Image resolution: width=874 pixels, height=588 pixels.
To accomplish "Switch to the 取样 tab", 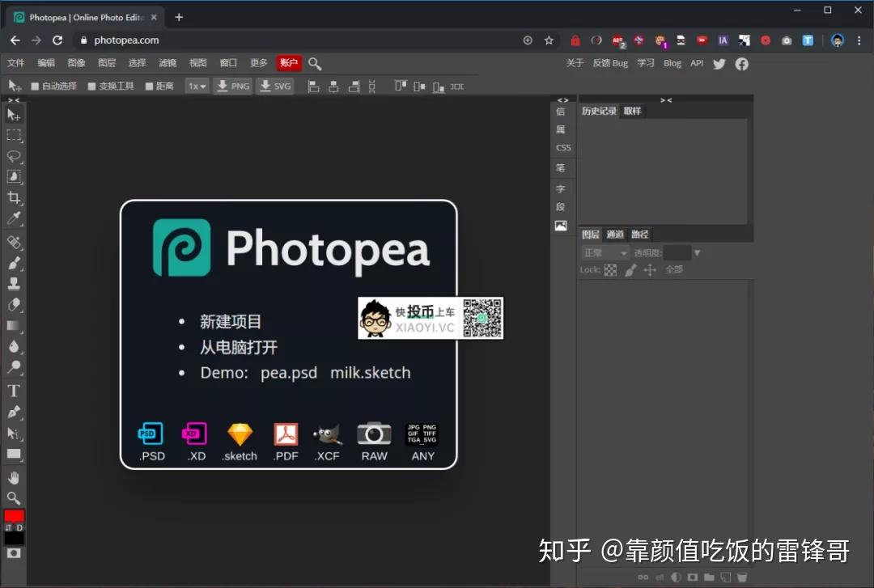I will [632, 111].
